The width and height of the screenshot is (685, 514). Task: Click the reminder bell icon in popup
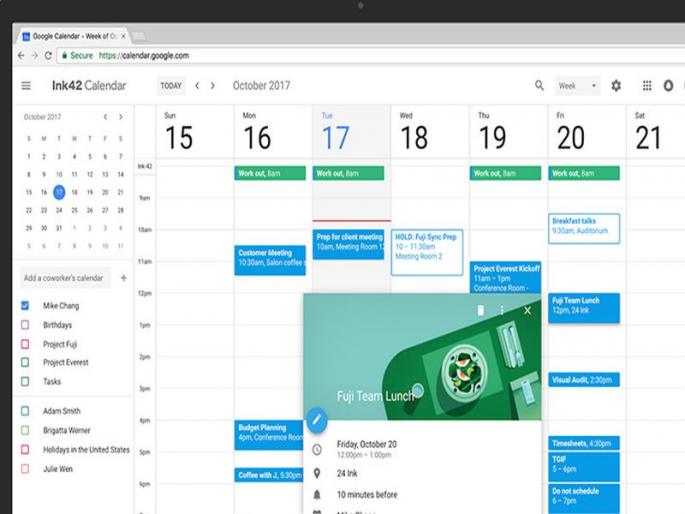coord(317,494)
